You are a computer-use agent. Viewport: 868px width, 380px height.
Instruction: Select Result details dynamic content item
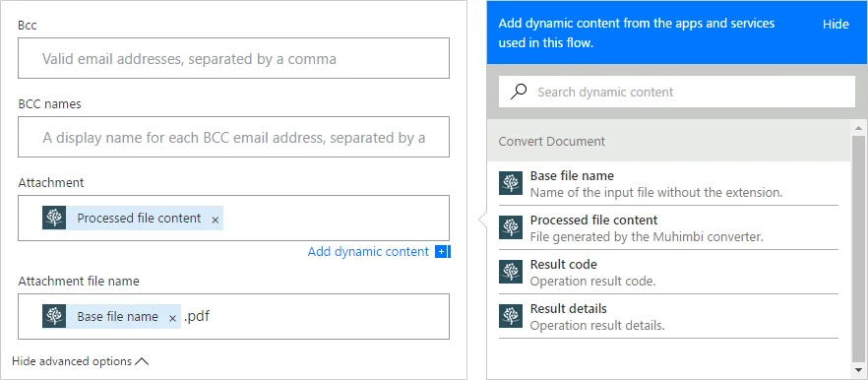(x=669, y=316)
